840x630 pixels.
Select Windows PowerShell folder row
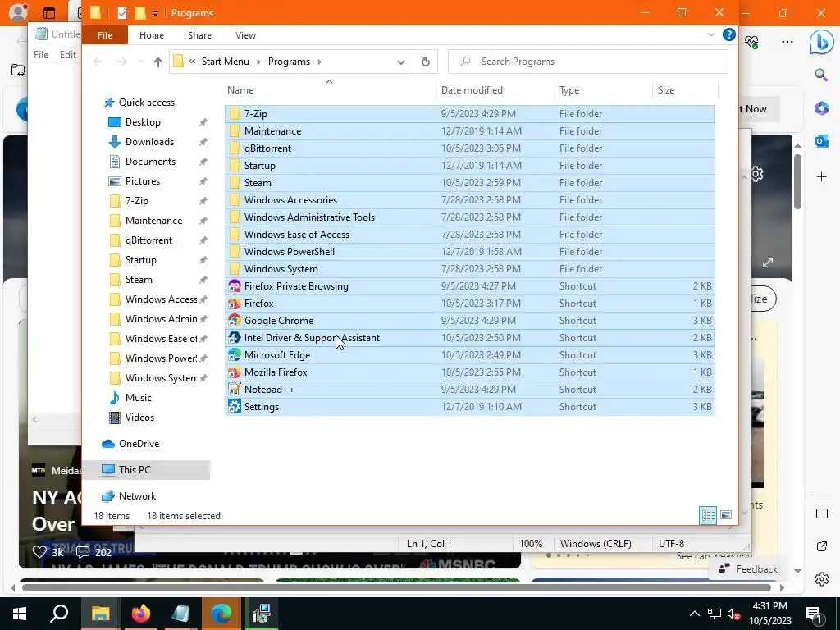click(x=470, y=252)
